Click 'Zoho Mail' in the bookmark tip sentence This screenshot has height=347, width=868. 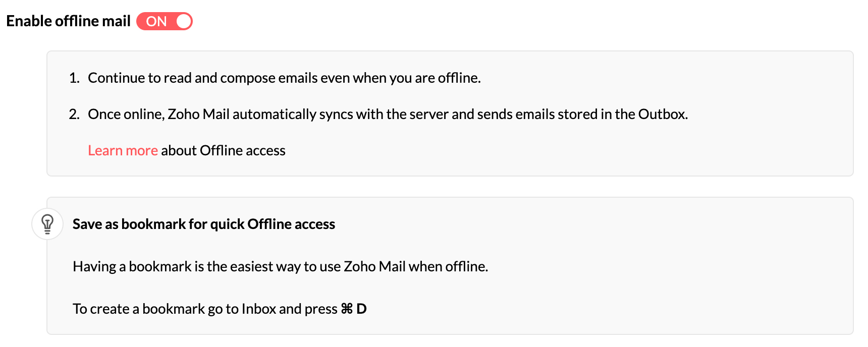click(374, 266)
